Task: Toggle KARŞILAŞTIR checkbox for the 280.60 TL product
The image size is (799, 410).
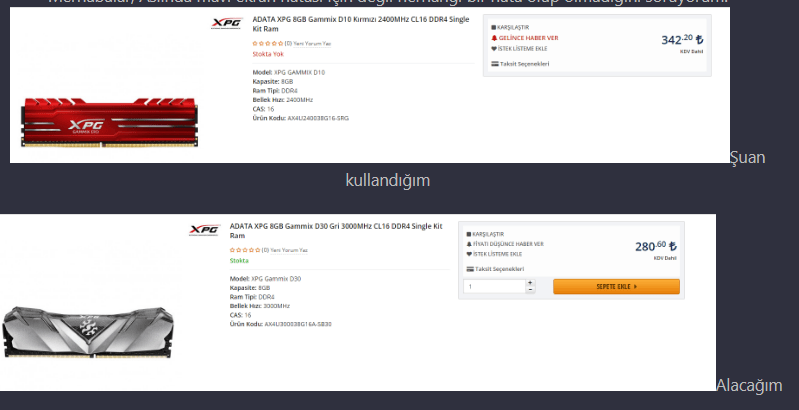Action: 469,234
